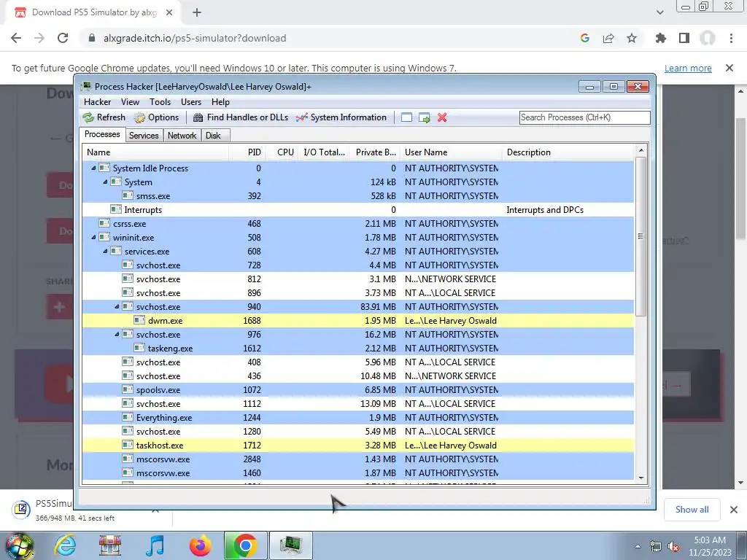This screenshot has width=747, height=560.
Task: Open the Users menu
Action: (191, 102)
